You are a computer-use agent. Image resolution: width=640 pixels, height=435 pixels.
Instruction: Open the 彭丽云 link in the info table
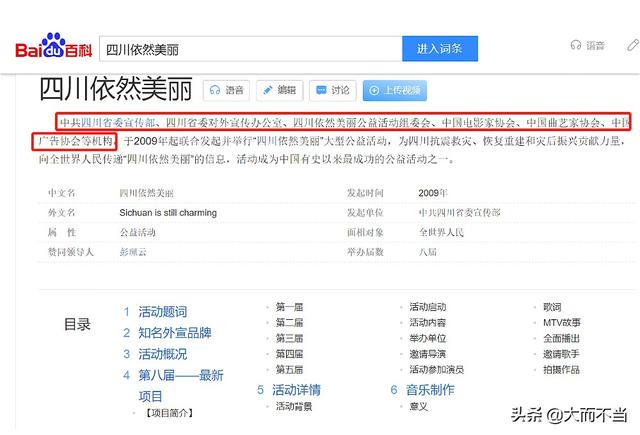coord(133,252)
